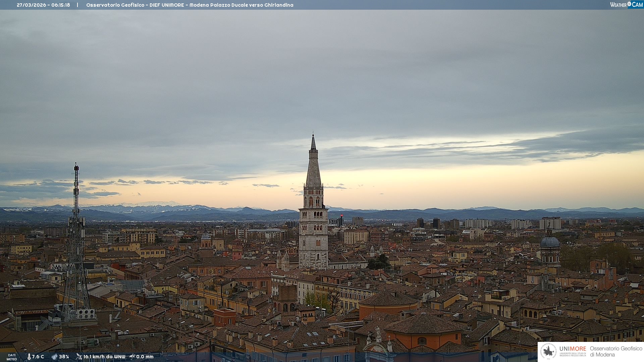Click the red light on distant building

pos(341,216)
